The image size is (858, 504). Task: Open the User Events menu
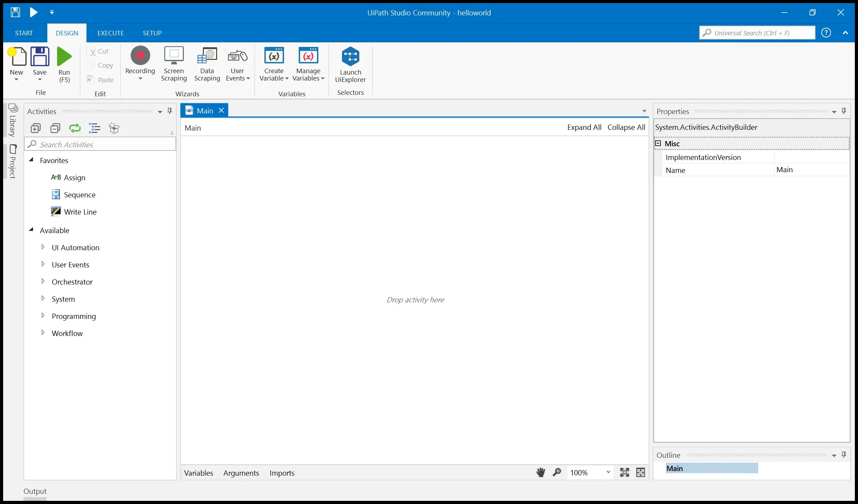pyautogui.click(x=237, y=64)
